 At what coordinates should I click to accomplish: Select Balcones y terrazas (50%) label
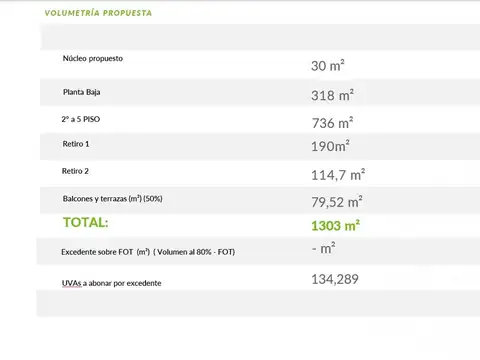click(112, 199)
